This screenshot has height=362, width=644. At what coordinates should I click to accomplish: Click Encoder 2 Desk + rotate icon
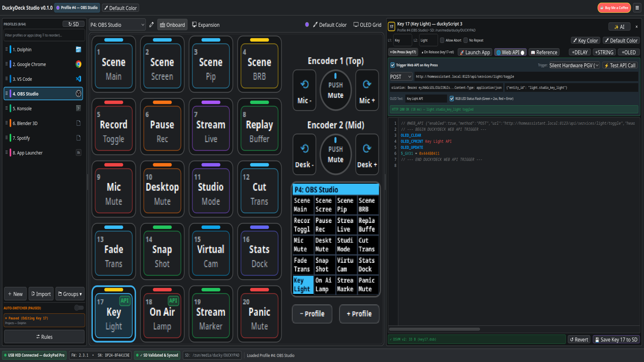(x=367, y=148)
